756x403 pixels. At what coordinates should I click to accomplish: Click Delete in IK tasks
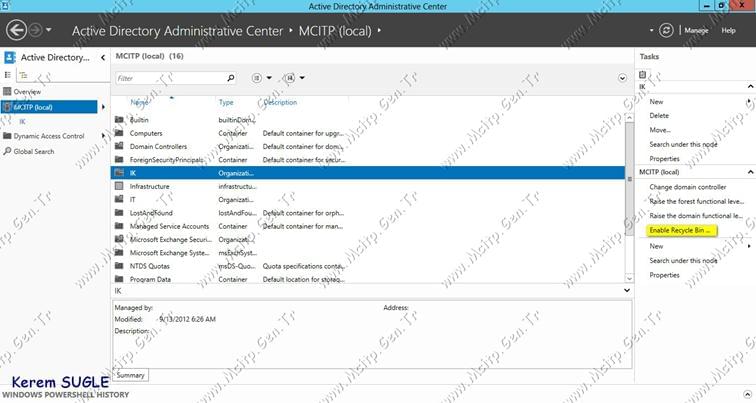pos(659,116)
